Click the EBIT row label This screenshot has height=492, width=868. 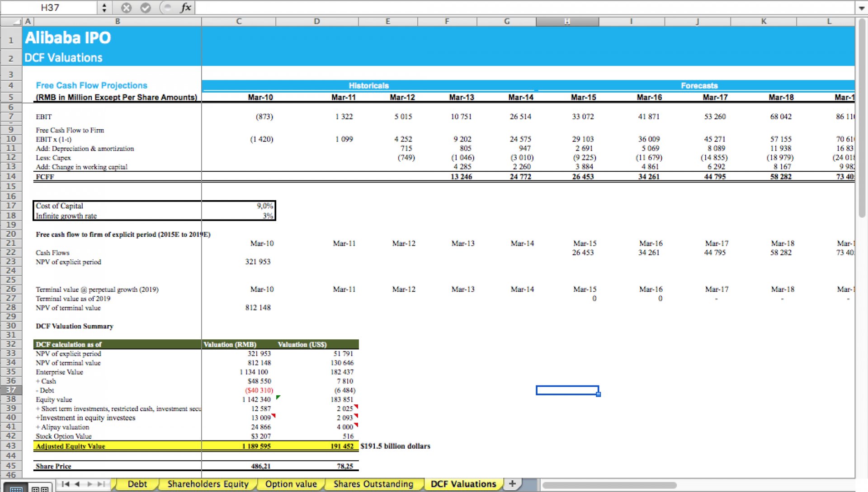[44, 117]
